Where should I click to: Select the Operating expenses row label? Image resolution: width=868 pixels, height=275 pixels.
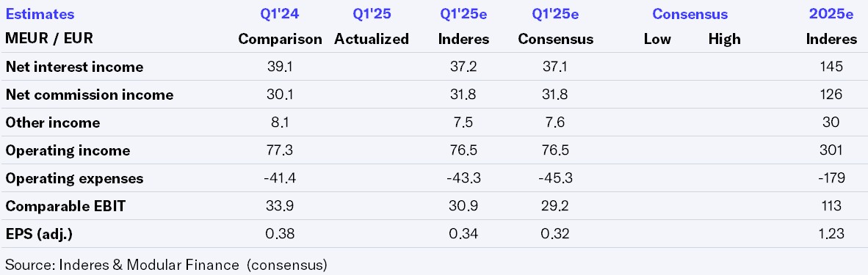point(74,178)
